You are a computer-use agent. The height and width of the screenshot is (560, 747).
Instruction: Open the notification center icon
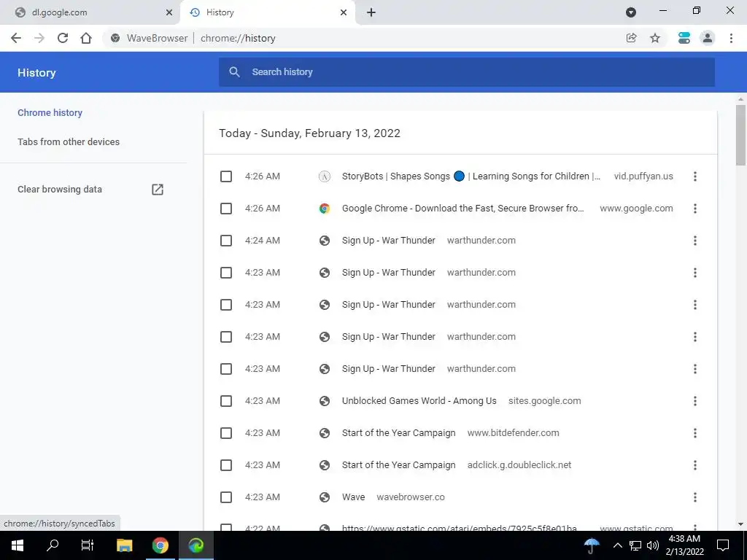coord(723,545)
